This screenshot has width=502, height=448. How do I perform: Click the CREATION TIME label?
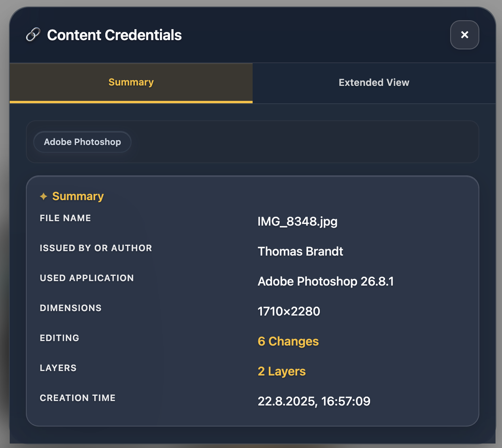click(78, 398)
